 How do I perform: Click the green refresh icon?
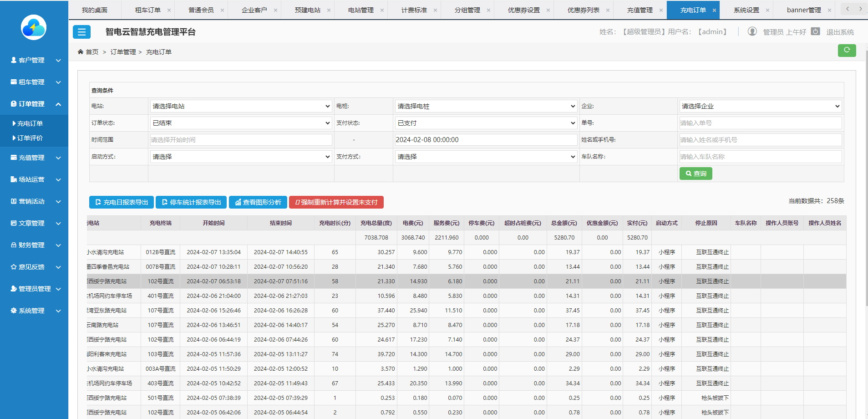click(847, 51)
